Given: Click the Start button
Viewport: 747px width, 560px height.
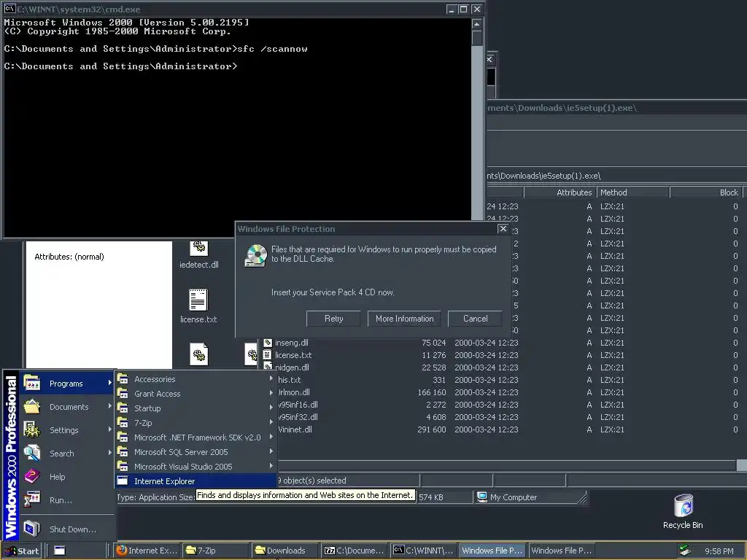Looking at the screenshot, I should [x=22, y=551].
